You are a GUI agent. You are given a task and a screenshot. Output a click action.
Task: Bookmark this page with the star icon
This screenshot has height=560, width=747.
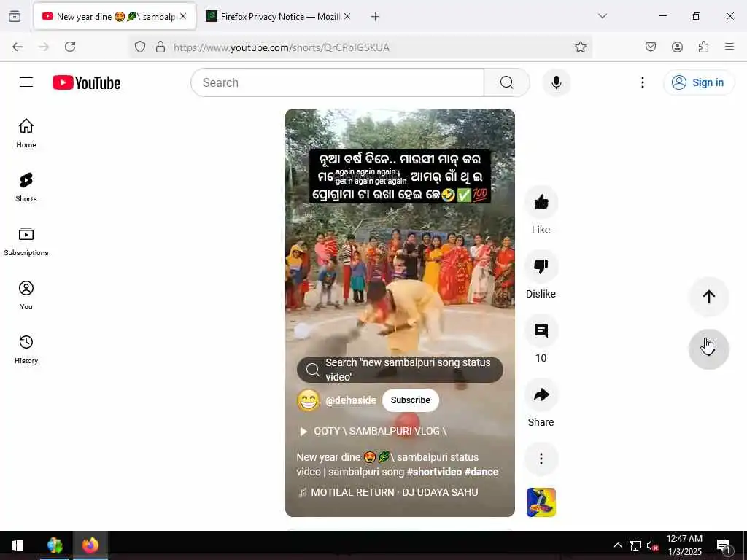[x=580, y=47]
